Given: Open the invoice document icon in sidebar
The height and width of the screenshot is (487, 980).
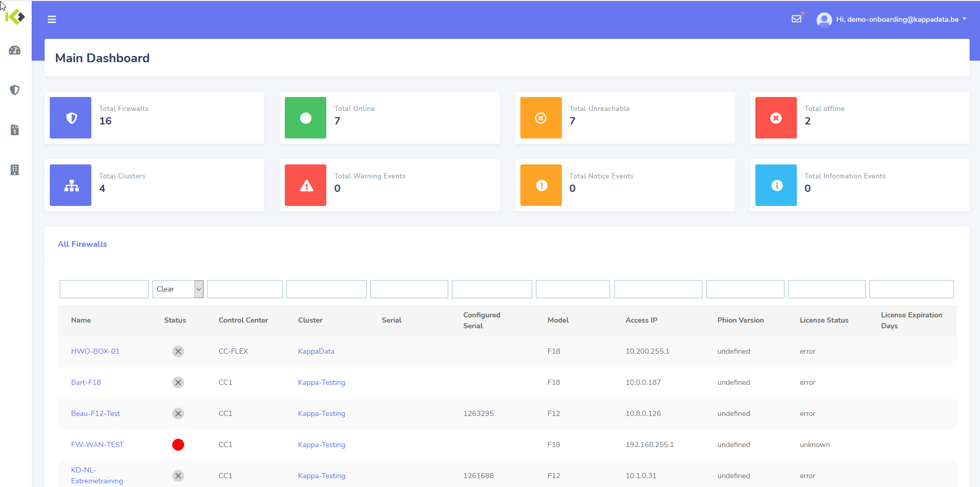Looking at the screenshot, I should point(15,130).
